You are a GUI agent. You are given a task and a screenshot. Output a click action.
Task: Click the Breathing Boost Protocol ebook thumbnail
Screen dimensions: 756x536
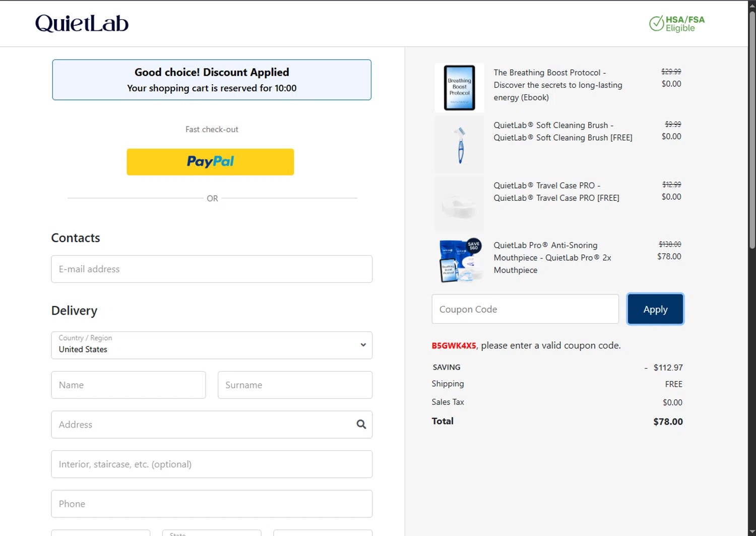click(459, 88)
